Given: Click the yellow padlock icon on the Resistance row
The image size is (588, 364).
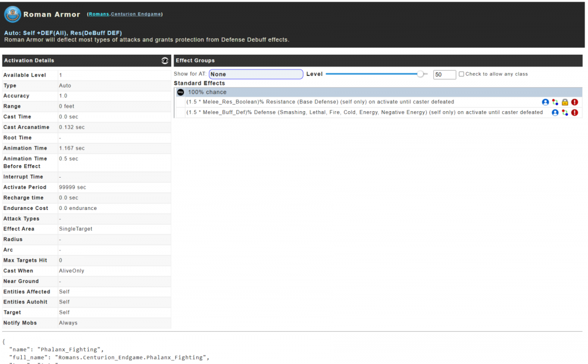Looking at the screenshot, I should 564,102.
